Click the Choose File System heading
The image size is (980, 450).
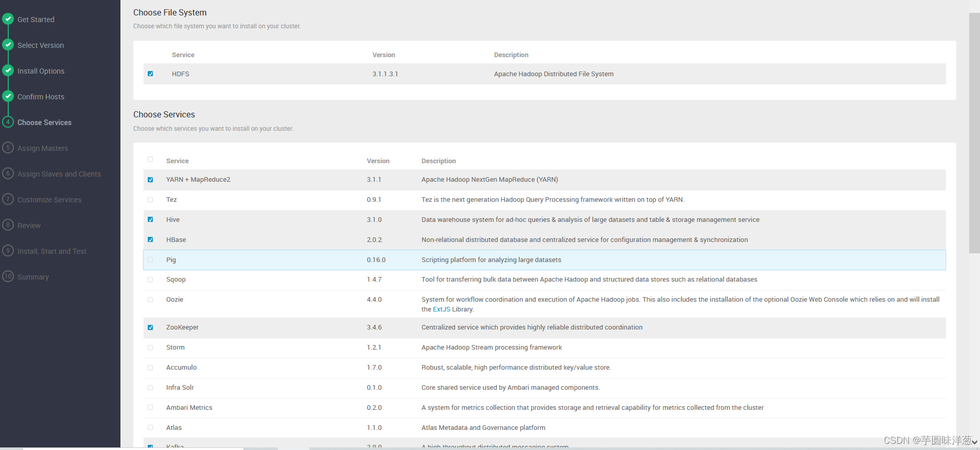click(170, 12)
